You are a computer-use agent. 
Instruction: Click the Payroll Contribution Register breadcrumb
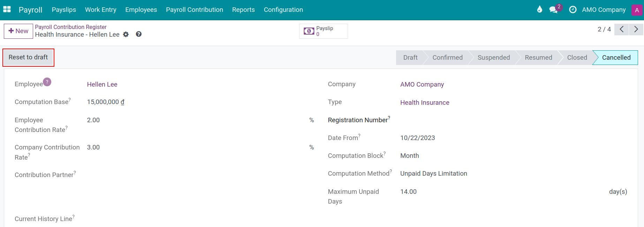click(x=71, y=27)
